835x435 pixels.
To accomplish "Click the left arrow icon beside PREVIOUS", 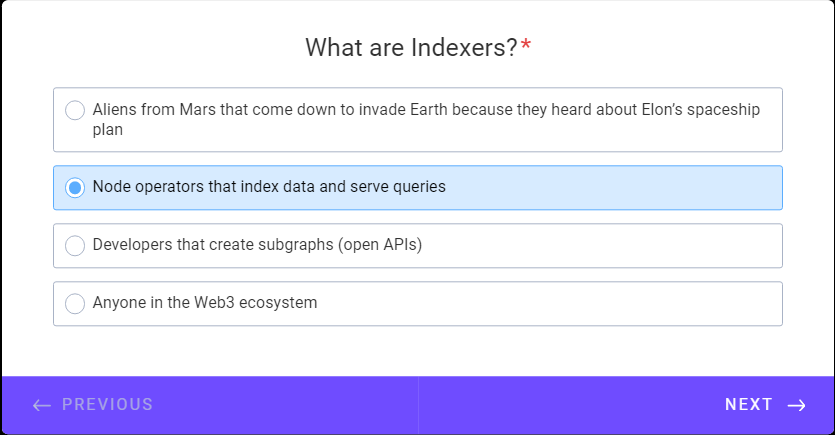I will [x=42, y=405].
